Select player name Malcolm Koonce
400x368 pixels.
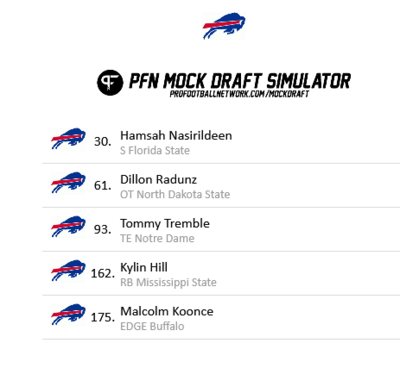pyautogui.click(x=167, y=312)
